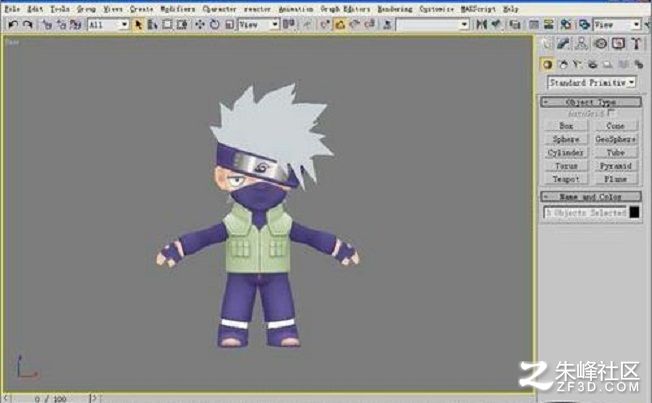Toggle Window/Crossing selection mode
Image resolution: width=652 pixels, height=403 pixels.
[x=182, y=25]
